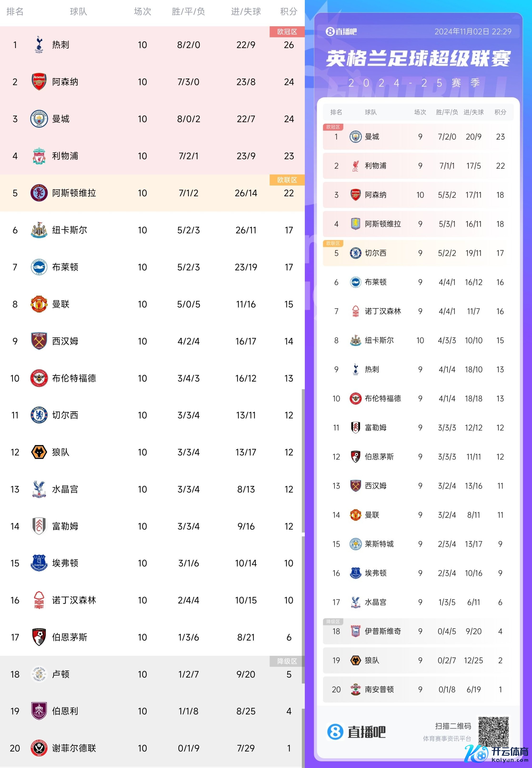Click the QR code image
This screenshot has width=532, height=768.
493,732
